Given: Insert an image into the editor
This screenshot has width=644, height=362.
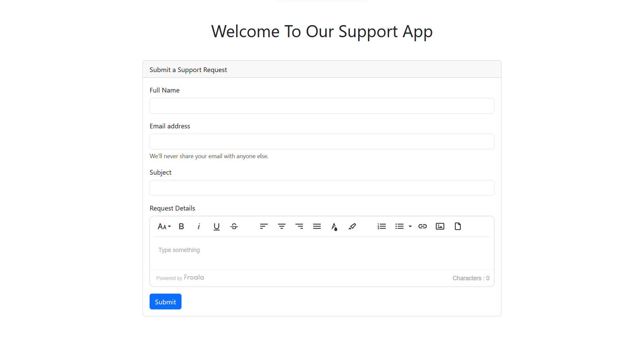Looking at the screenshot, I should [x=440, y=226].
